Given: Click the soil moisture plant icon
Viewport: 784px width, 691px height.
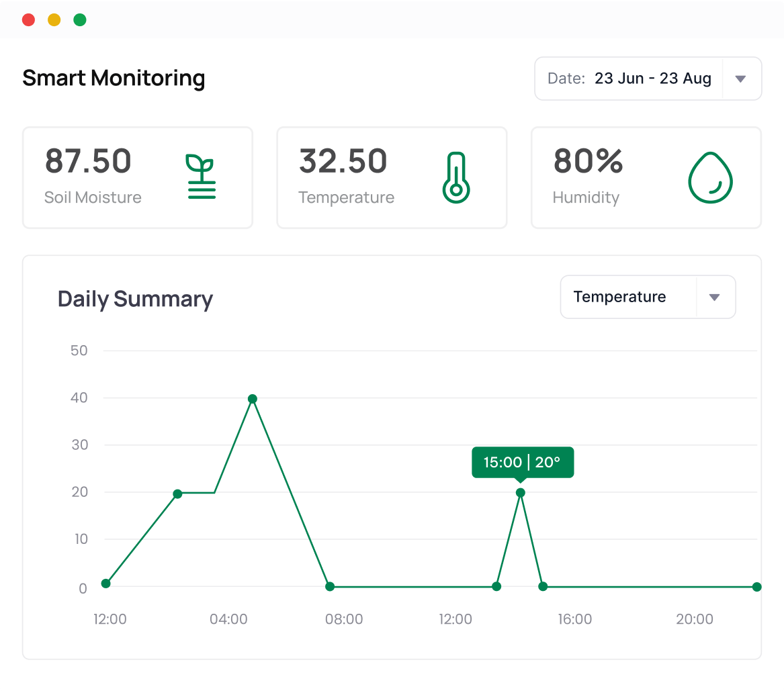Looking at the screenshot, I should 200,177.
